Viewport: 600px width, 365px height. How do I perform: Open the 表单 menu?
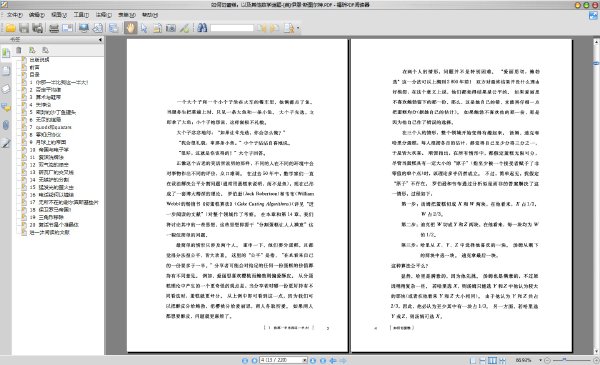click(x=127, y=15)
